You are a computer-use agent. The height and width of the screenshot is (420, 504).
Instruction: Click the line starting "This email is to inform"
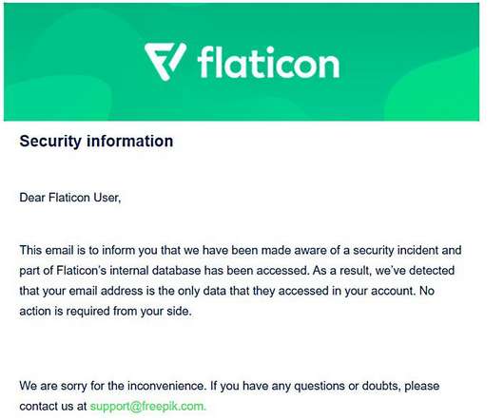click(241, 251)
